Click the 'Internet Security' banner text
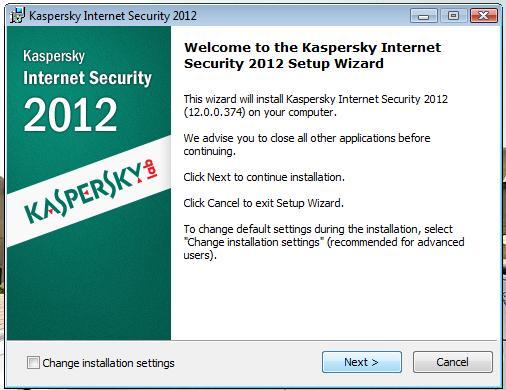 pos(87,78)
